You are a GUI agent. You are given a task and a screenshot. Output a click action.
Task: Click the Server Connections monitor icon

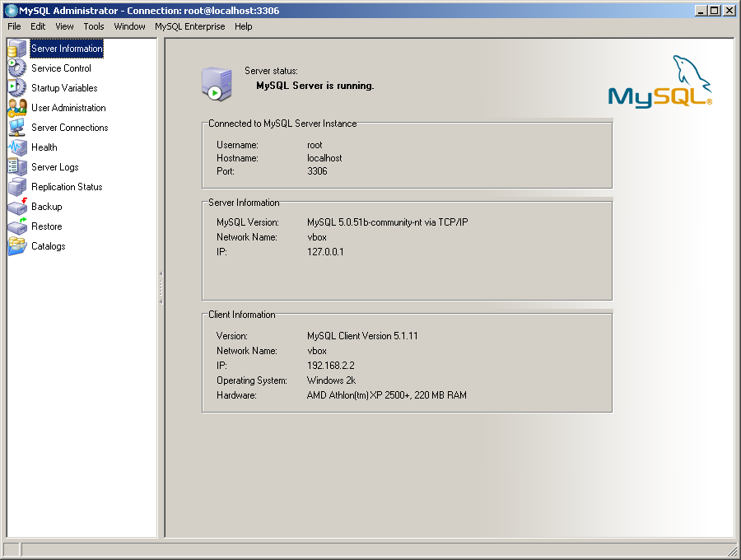point(17,128)
